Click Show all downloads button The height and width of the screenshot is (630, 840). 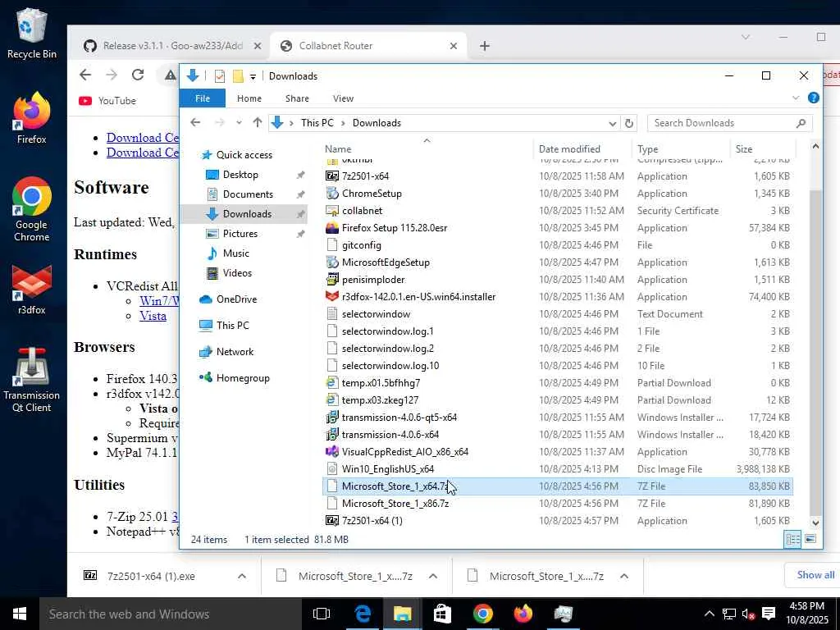[815, 575]
